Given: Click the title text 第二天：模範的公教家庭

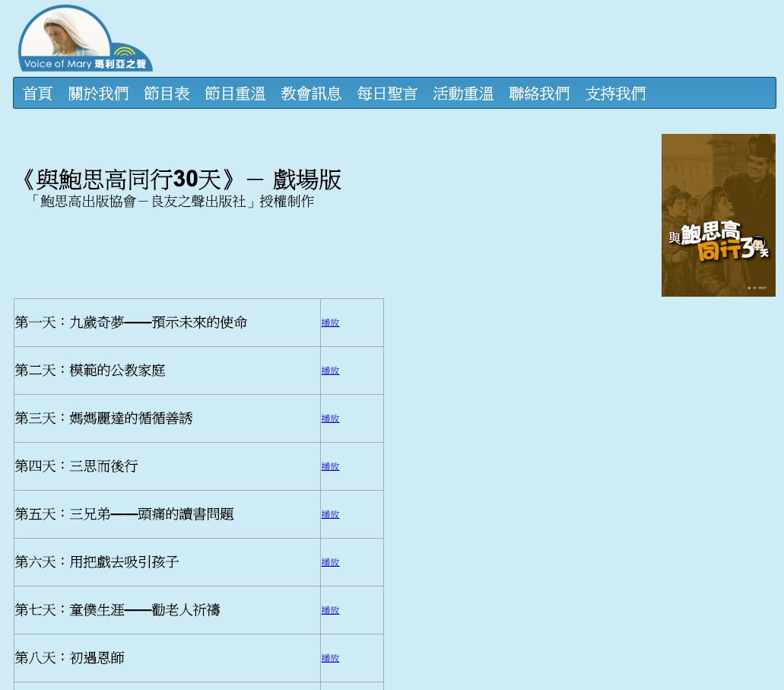Looking at the screenshot, I should 90,370.
